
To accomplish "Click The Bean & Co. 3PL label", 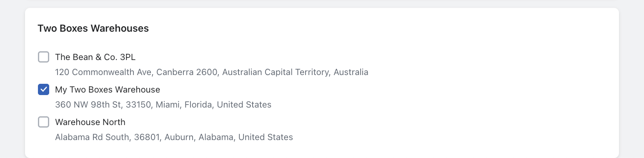I will pos(95,57).
